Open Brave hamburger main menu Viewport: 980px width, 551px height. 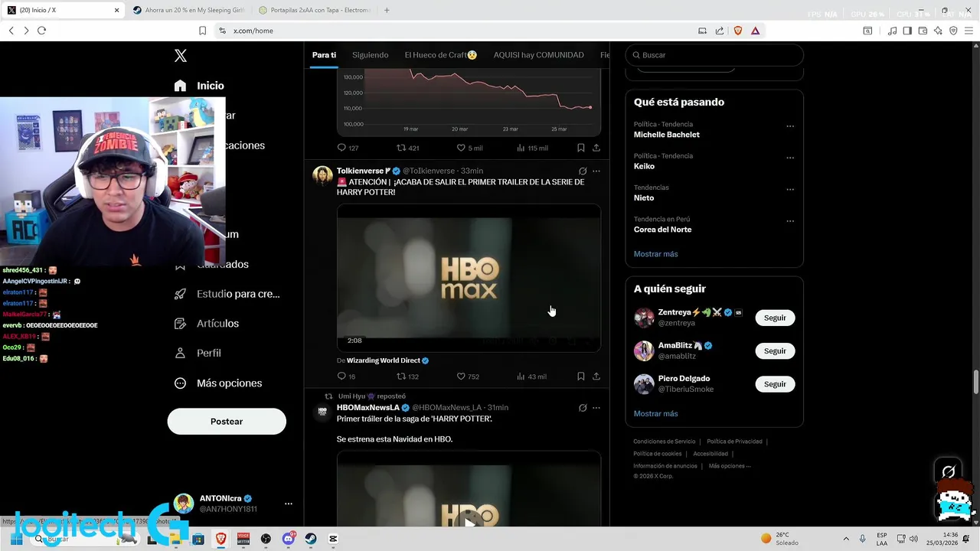point(969,31)
